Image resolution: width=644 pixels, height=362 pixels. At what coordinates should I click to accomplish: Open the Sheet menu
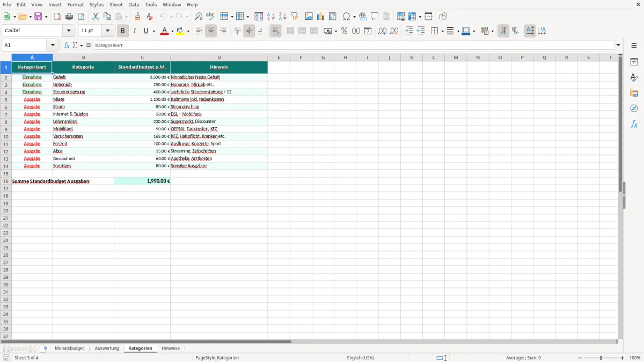(x=116, y=4)
